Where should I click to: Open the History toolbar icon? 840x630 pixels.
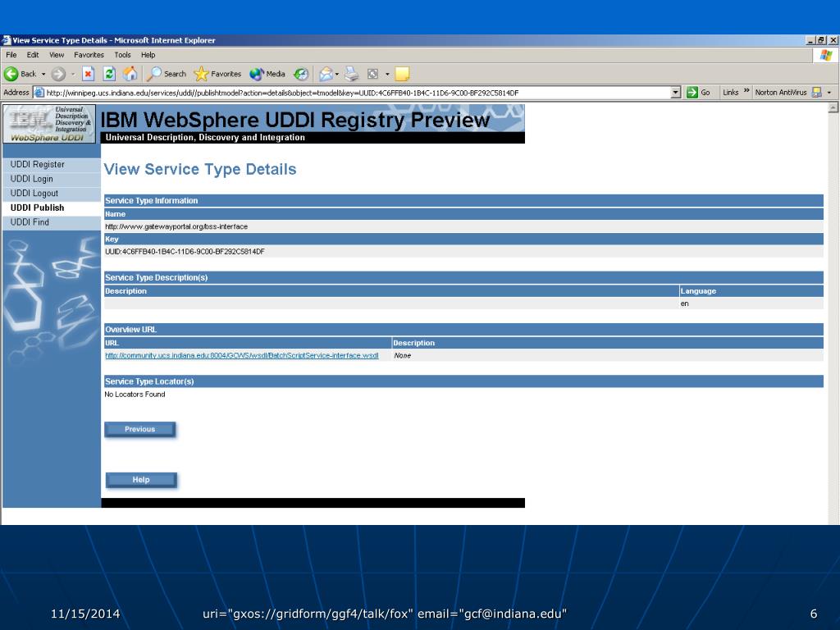[x=302, y=74]
